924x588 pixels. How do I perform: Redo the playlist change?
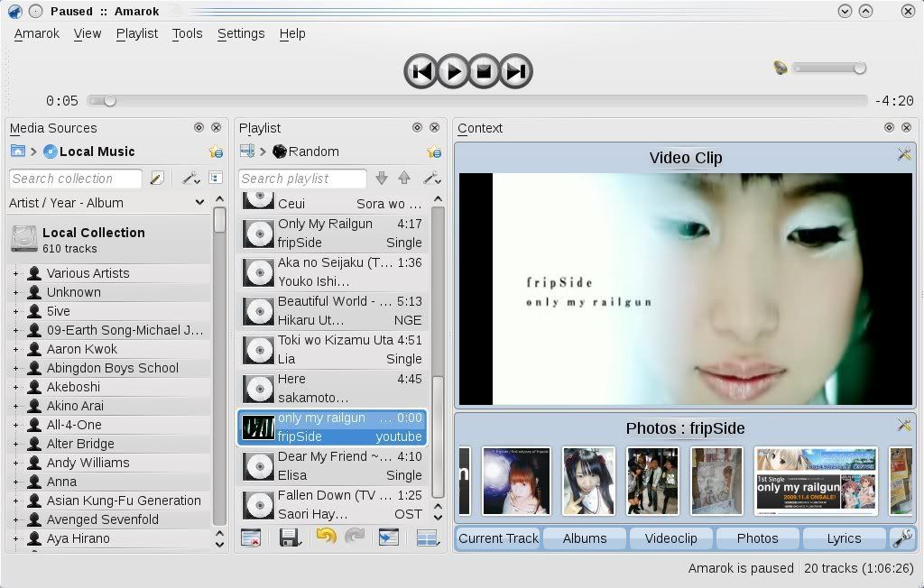(354, 537)
